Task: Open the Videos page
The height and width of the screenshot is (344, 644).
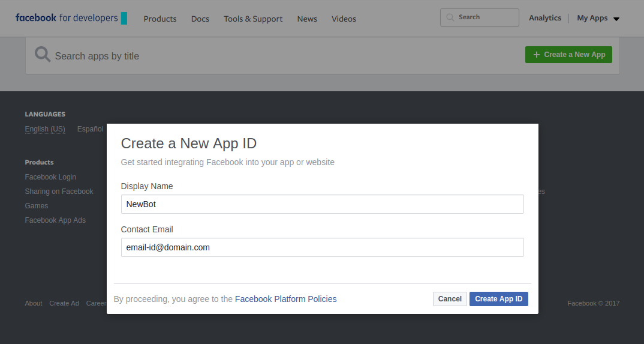Action: pyautogui.click(x=344, y=19)
